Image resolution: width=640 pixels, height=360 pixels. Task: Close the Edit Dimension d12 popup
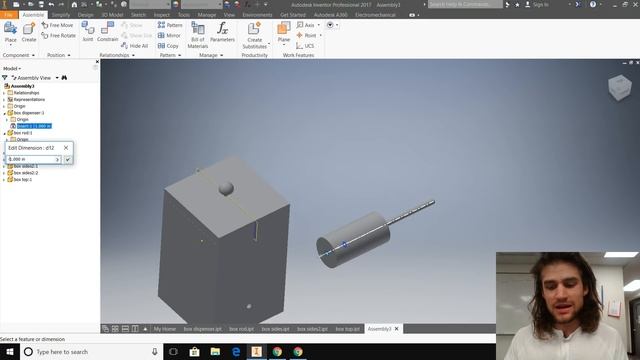(66, 148)
